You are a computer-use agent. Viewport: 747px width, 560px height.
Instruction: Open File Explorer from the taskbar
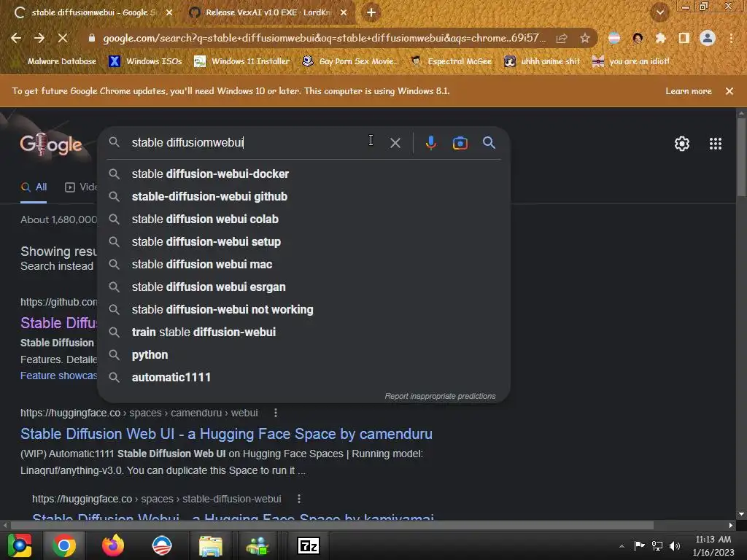(x=210, y=545)
